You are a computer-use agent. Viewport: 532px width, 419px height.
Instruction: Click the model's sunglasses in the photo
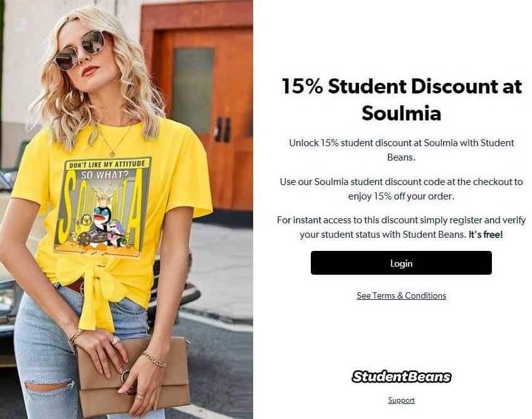81,50
